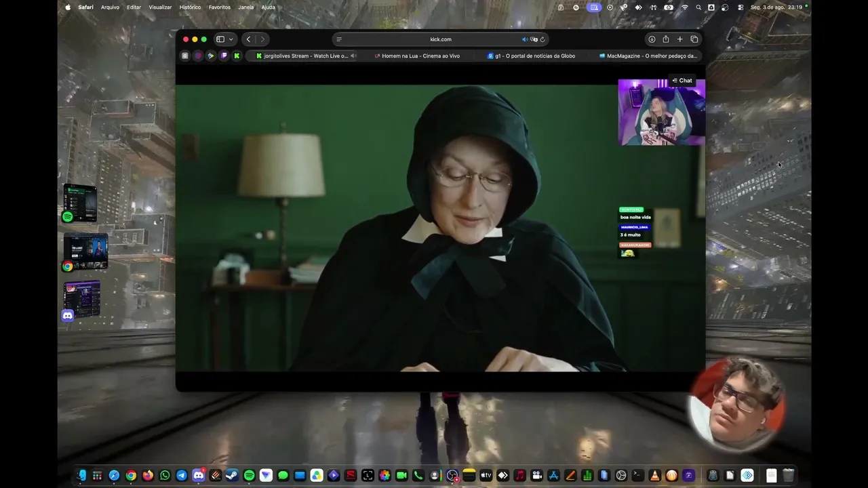The image size is (868, 488).
Task: Open the Safari menu
Action: pyautogui.click(x=85, y=7)
